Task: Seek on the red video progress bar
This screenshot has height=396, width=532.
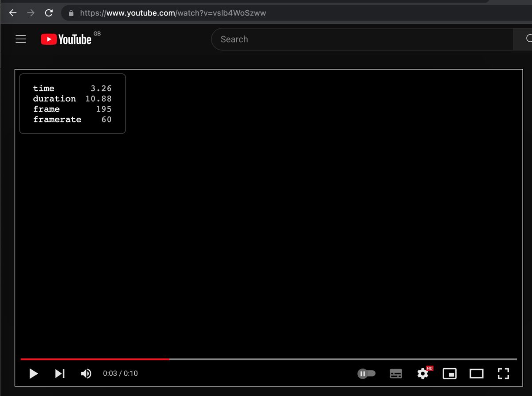Action: [268, 359]
